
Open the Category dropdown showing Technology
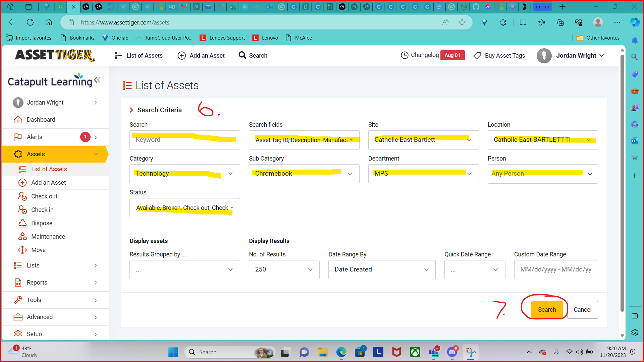tap(185, 174)
